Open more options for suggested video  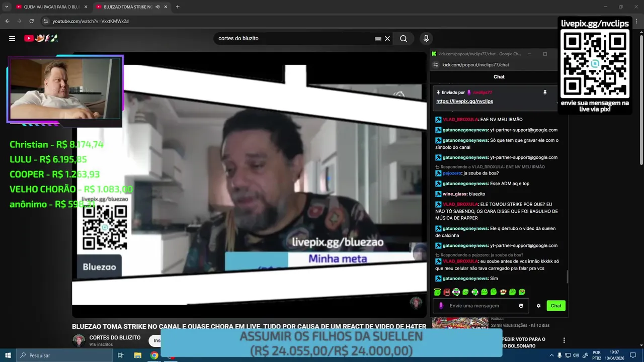(564, 340)
